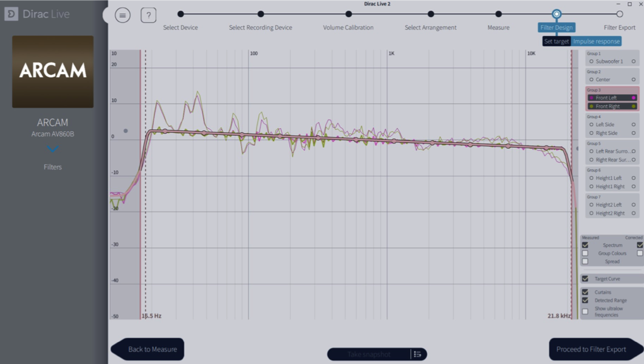Viewport: 644px width, 364px height.
Task: Enable Show ultralow frequencies checkbox
Action: (585, 311)
